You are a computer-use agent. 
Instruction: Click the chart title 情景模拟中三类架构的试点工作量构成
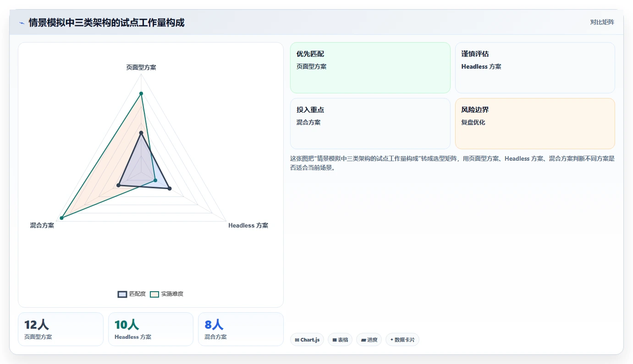click(x=107, y=22)
